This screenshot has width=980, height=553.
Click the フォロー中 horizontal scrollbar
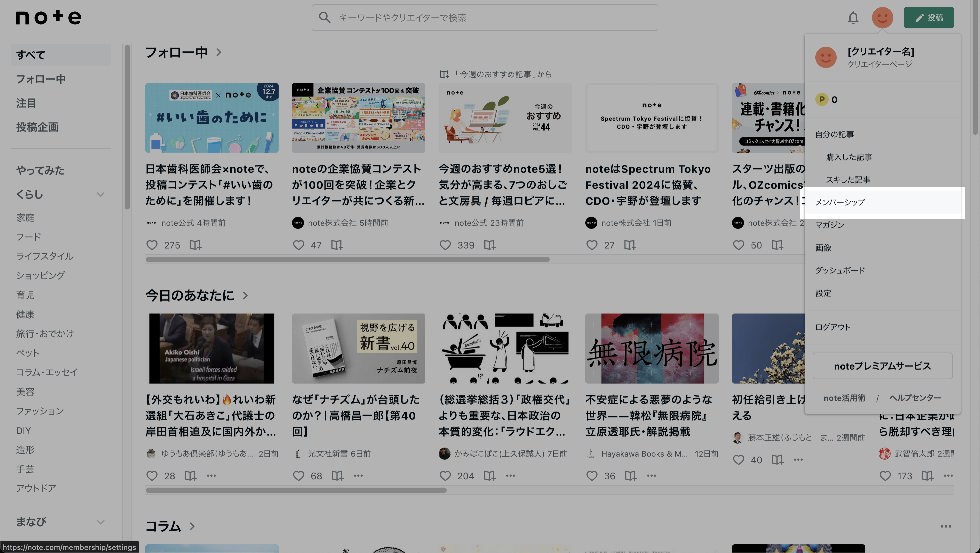(x=347, y=259)
